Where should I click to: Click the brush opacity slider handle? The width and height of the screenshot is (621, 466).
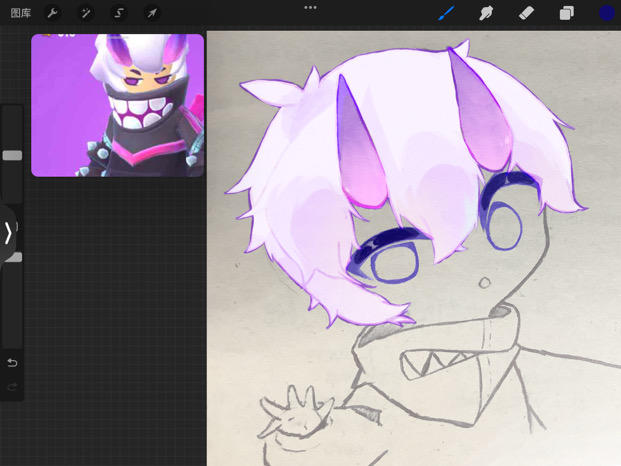15,257
